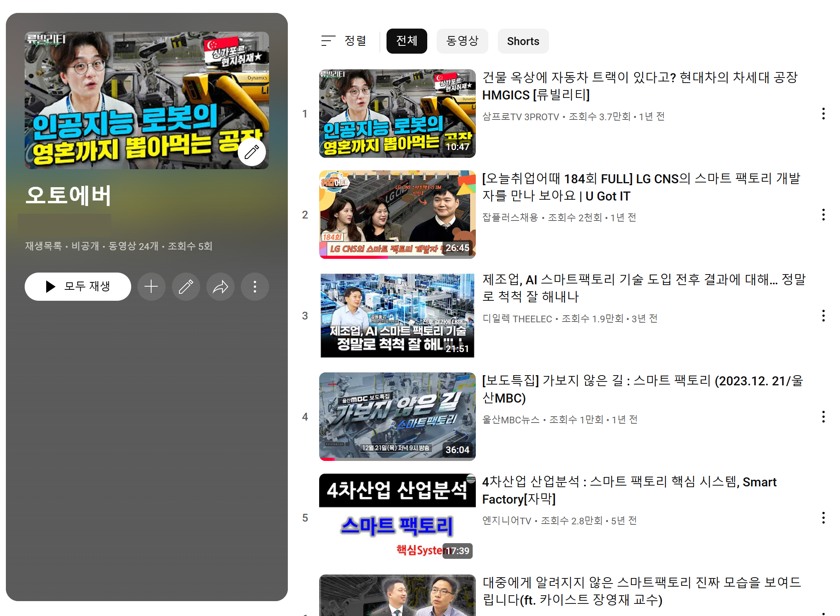Click the pencil icon next to the plus button

186,287
